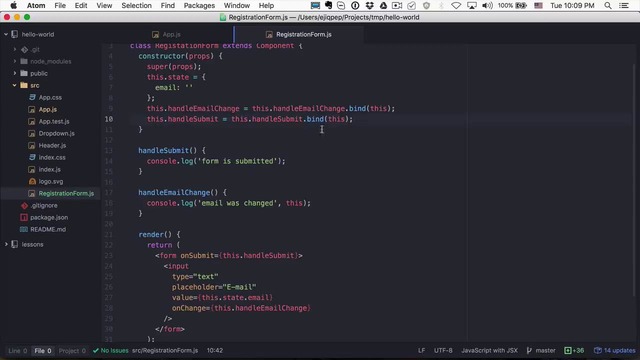Open App.test.js file

[x=54, y=121]
